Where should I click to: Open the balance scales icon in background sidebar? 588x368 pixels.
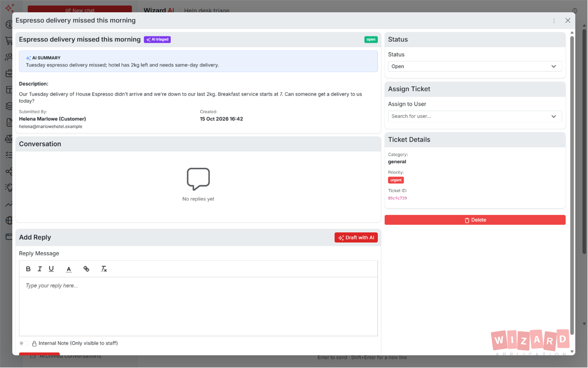click(9, 139)
